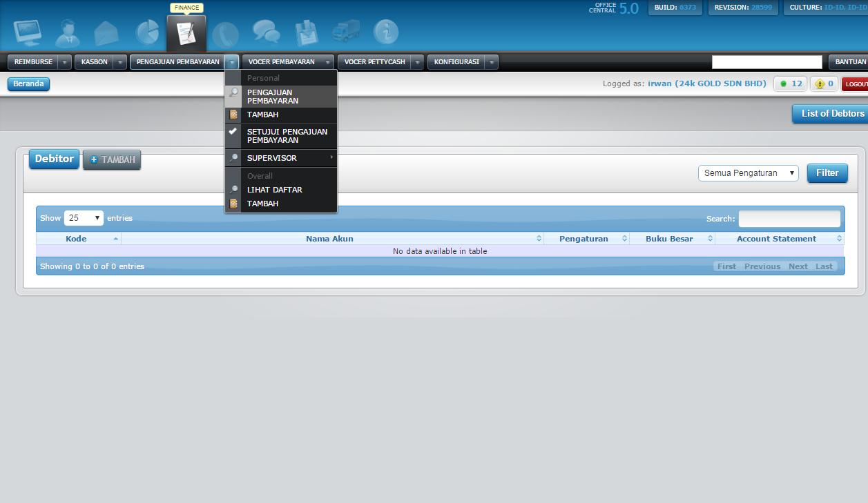868x503 pixels.
Task: Click the Next pagination link
Action: pos(798,266)
